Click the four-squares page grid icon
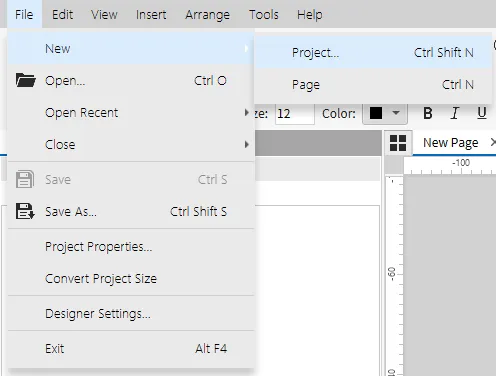Image resolution: width=496 pixels, height=376 pixels. [398, 143]
